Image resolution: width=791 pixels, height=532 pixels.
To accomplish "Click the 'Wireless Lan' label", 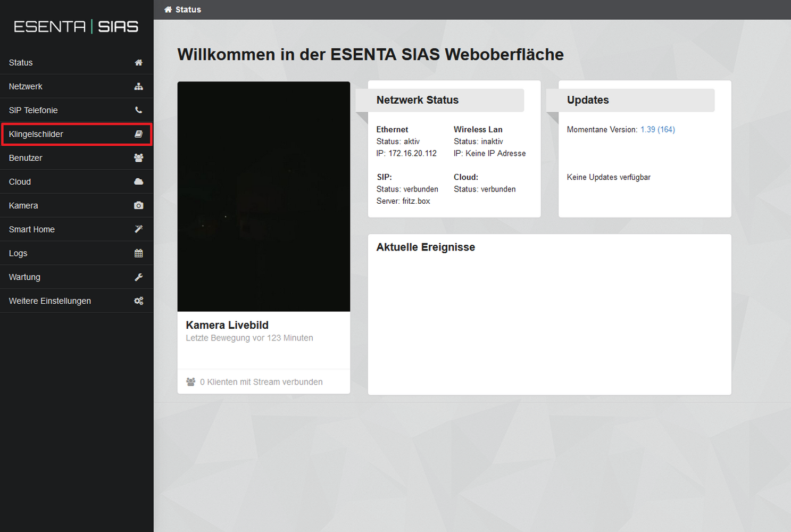I will [x=478, y=129].
